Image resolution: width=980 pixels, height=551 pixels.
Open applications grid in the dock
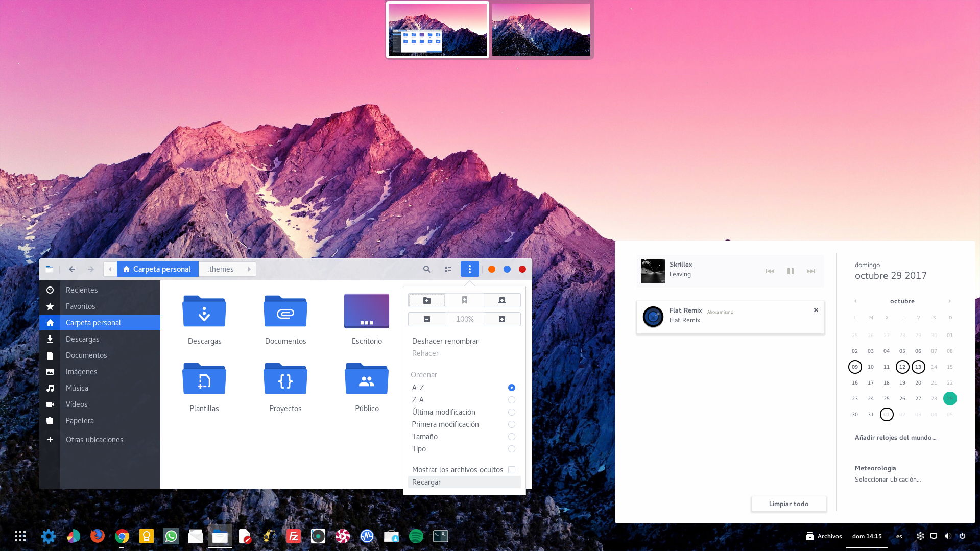20,536
